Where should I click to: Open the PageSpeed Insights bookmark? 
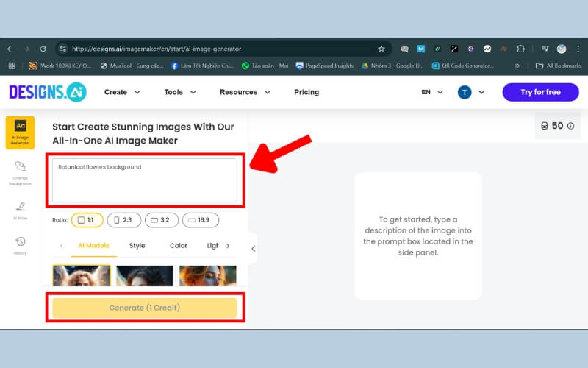325,66
